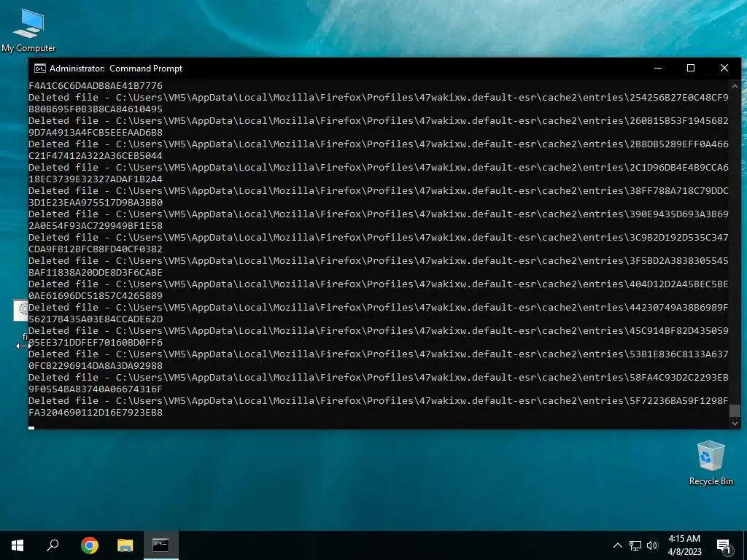Click the text 2A0E54F93AC729949BF1E58
This screenshot has width=747, height=560.
(x=96, y=226)
